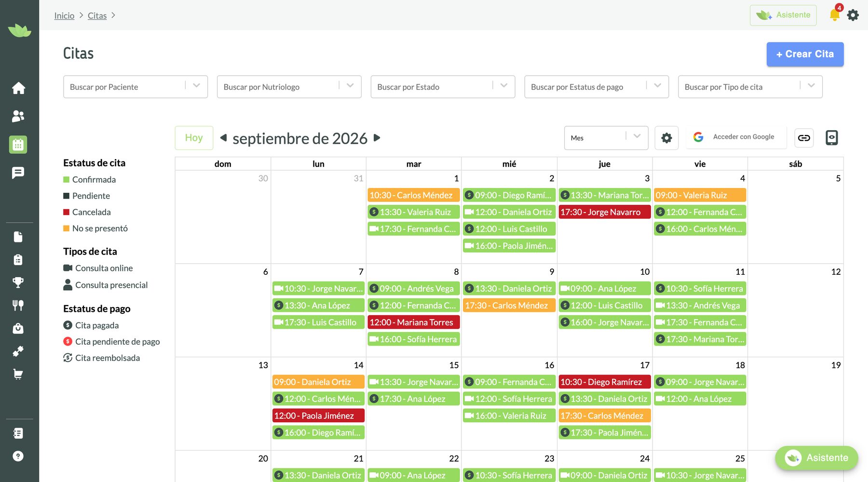
Task: Open the floating Asistente chat button
Action: pyautogui.click(x=816, y=458)
